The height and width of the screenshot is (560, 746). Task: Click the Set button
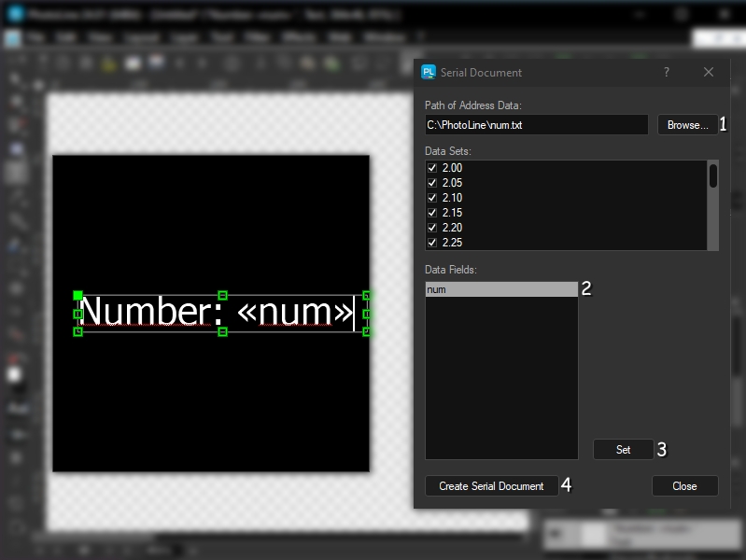tap(624, 450)
